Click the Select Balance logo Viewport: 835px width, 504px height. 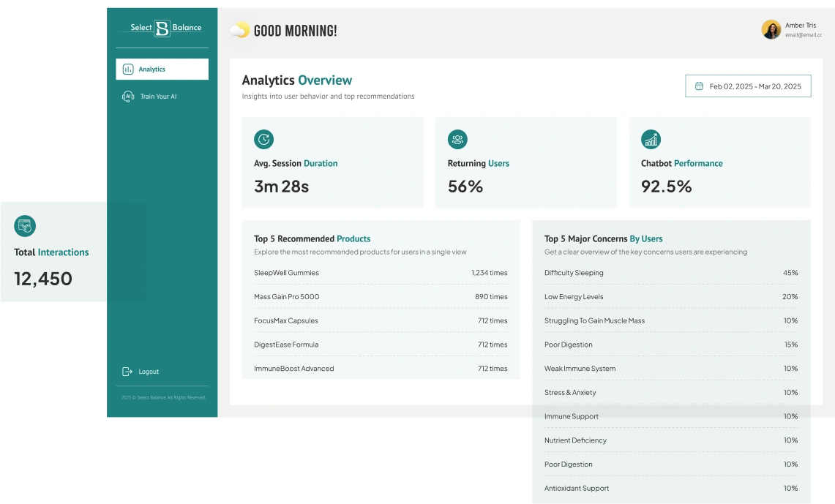coord(162,28)
